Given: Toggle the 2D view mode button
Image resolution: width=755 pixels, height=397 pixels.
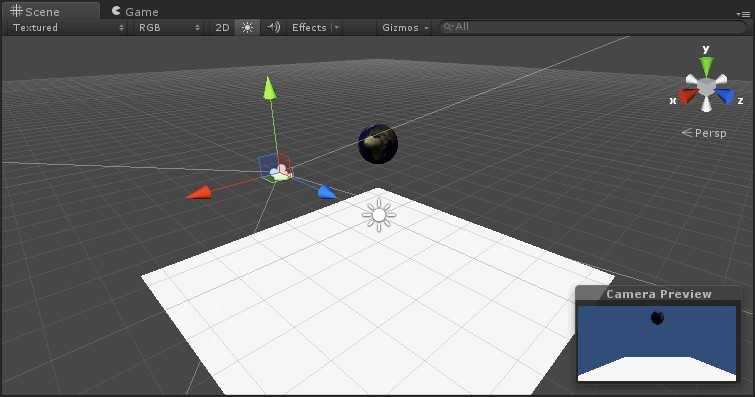Looking at the screenshot, I should click(222, 27).
